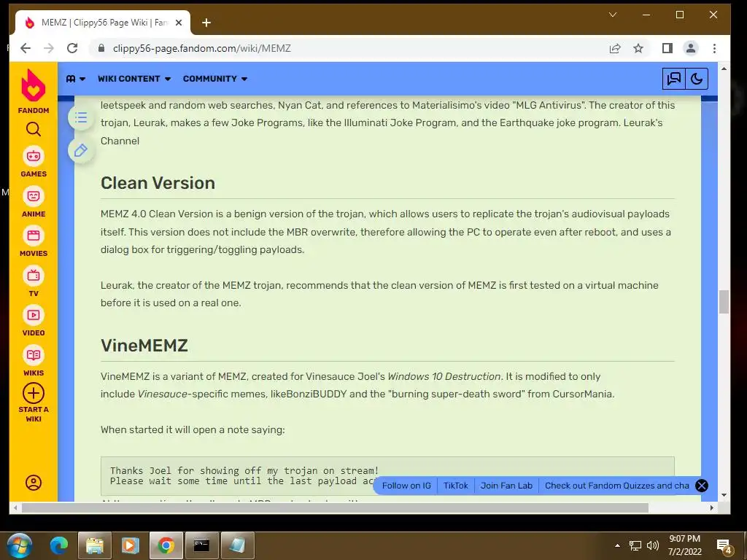747x560 pixels.
Task: Click the pencil edit page icon
Action: [x=81, y=150]
